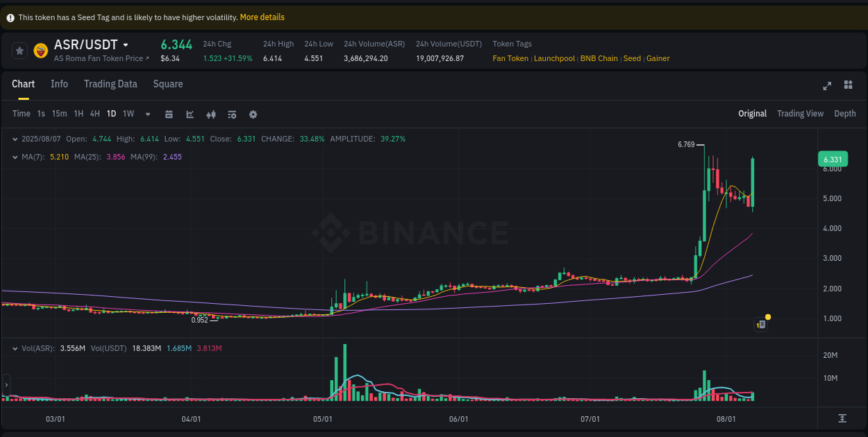Collapse the MA indicators row

click(x=15, y=157)
